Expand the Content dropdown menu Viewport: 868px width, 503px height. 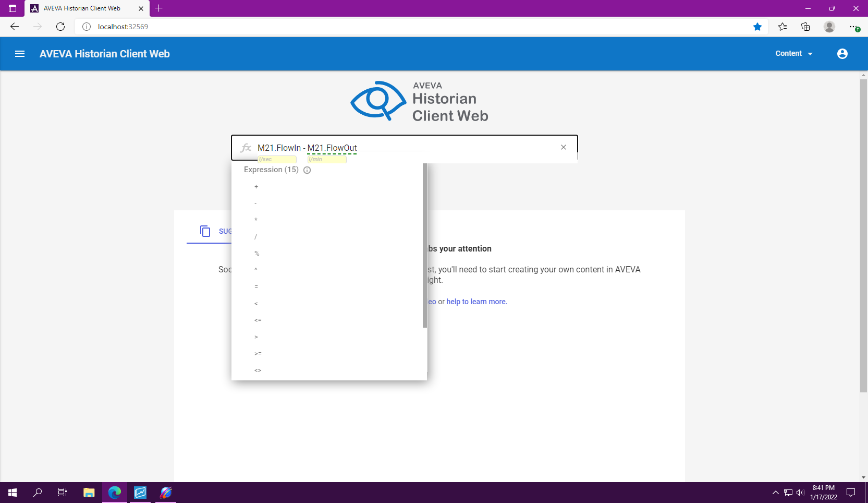[793, 54]
